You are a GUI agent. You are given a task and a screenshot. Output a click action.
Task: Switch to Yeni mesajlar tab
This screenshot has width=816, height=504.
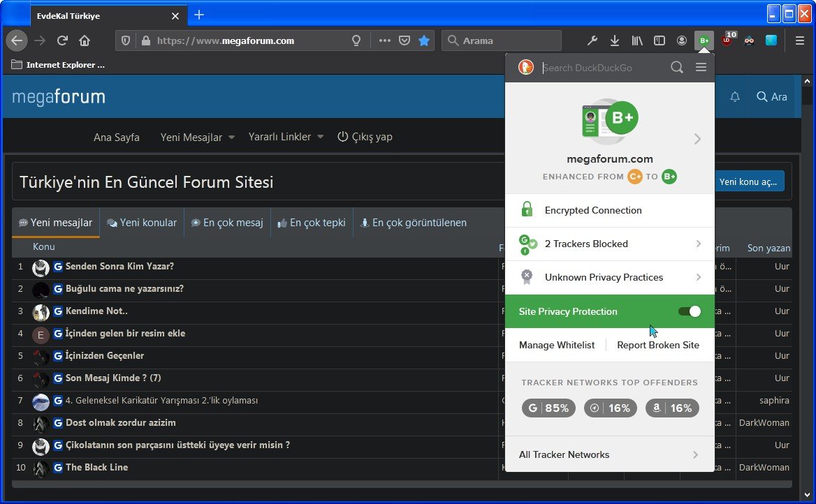click(x=56, y=223)
